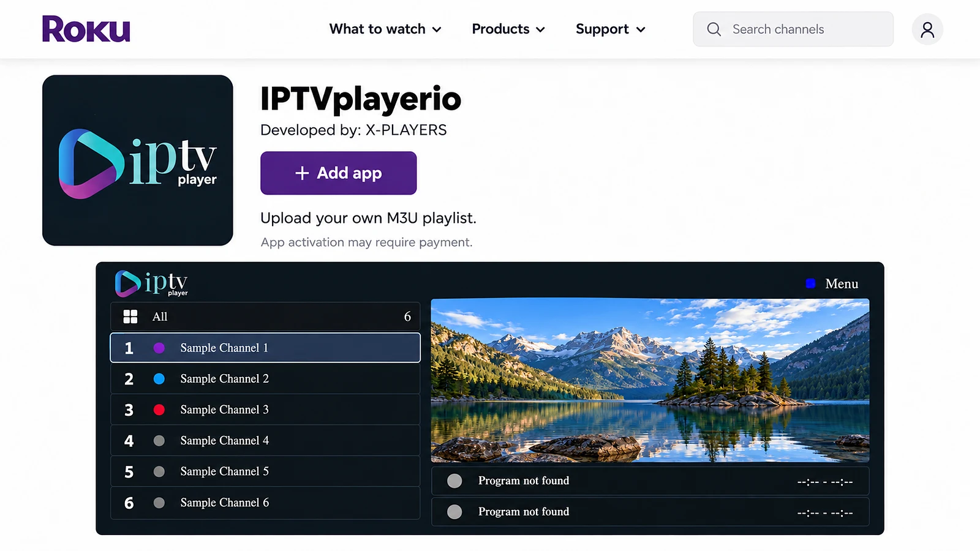Open the Menu label in preview

click(842, 283)
